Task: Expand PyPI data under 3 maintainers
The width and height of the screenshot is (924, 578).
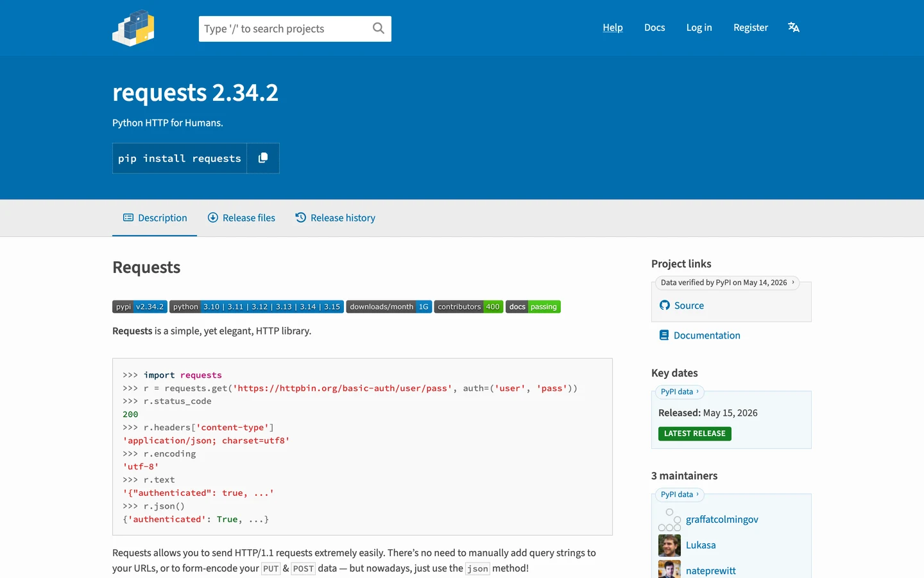Action: 680,495
